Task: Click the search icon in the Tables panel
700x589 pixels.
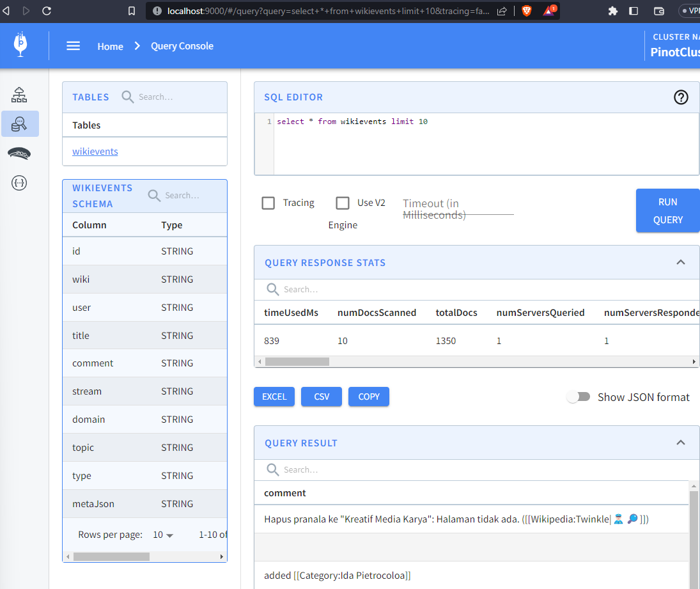Action: (128, 97)
